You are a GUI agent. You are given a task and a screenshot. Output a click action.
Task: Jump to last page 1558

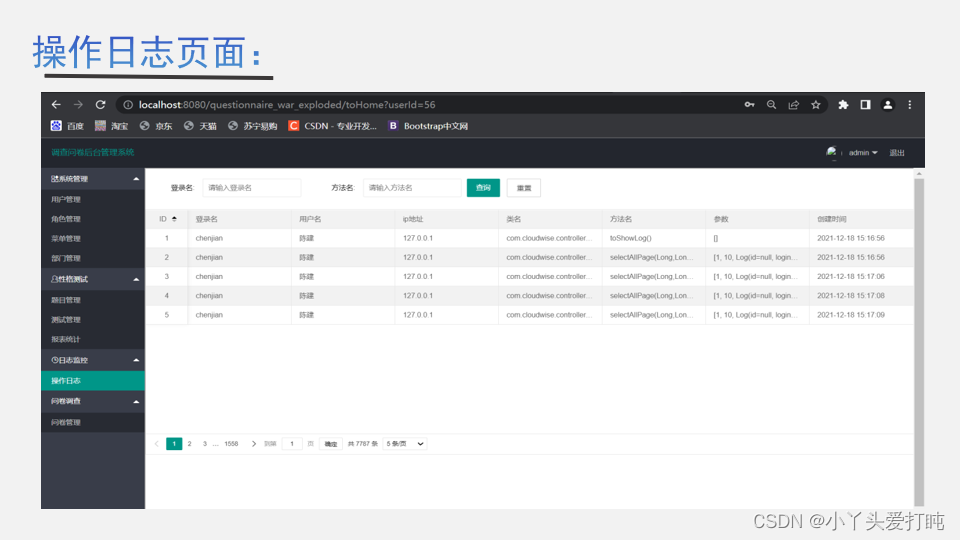pos(231,443)
